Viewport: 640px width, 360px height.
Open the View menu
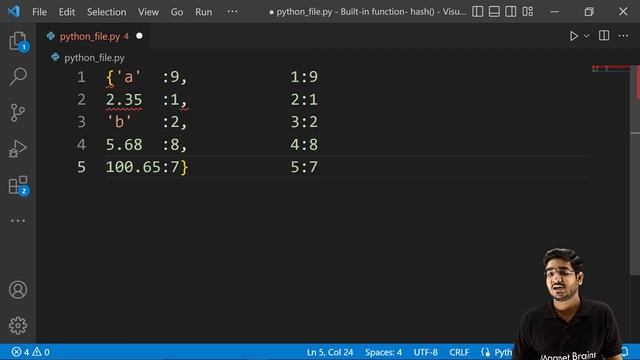(148, 12)
